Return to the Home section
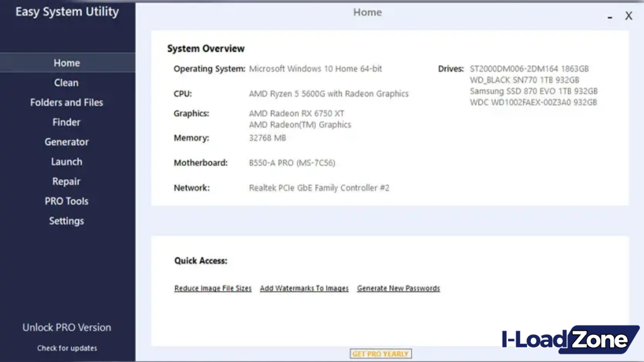The width and height of the screenshot is (644, 362). [x=66, y=63]
